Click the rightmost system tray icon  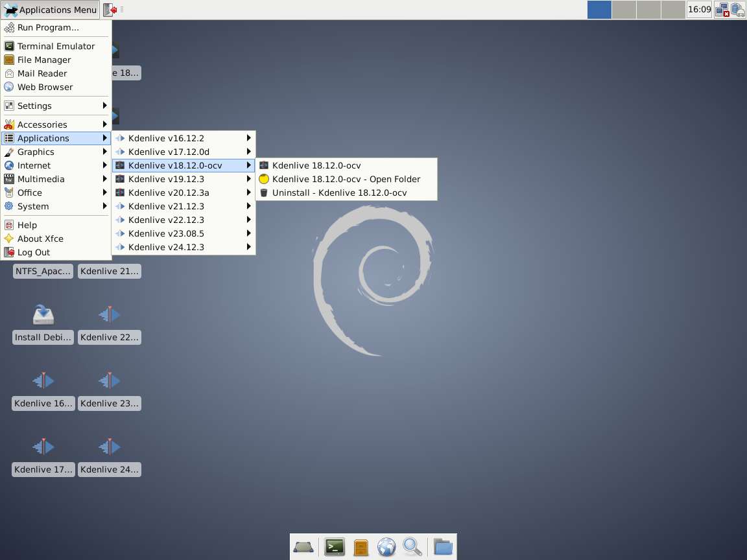[737, 10]
